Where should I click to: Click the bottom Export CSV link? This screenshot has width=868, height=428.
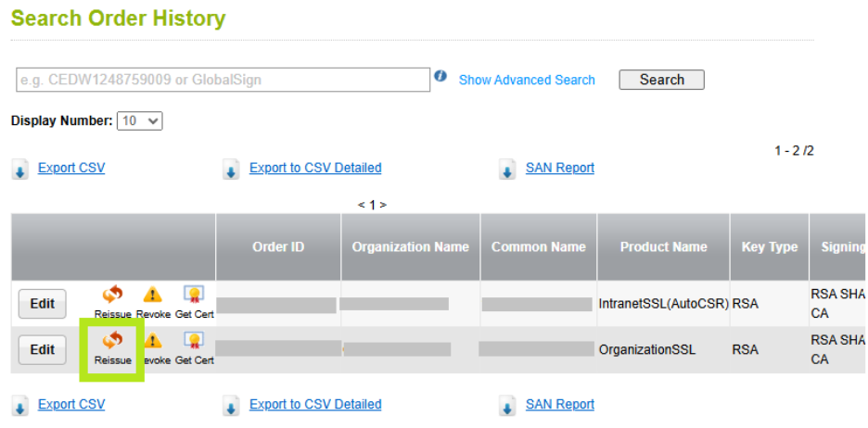71,404
